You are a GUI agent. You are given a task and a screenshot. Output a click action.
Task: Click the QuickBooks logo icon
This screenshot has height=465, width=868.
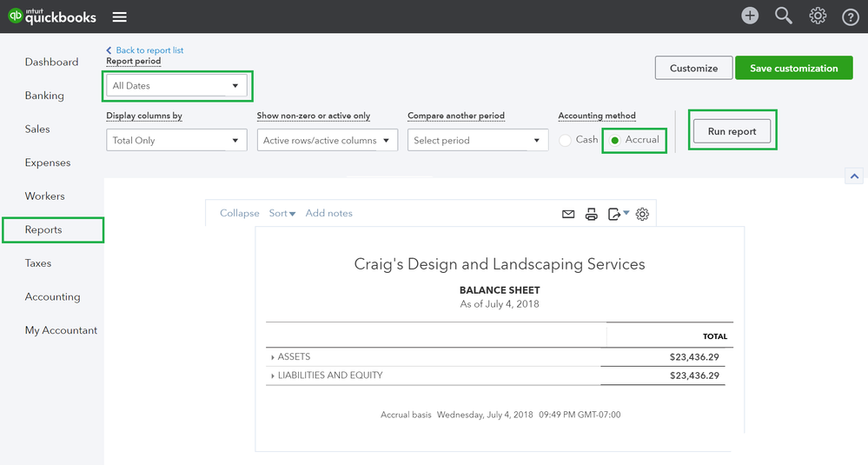point(15,17)
